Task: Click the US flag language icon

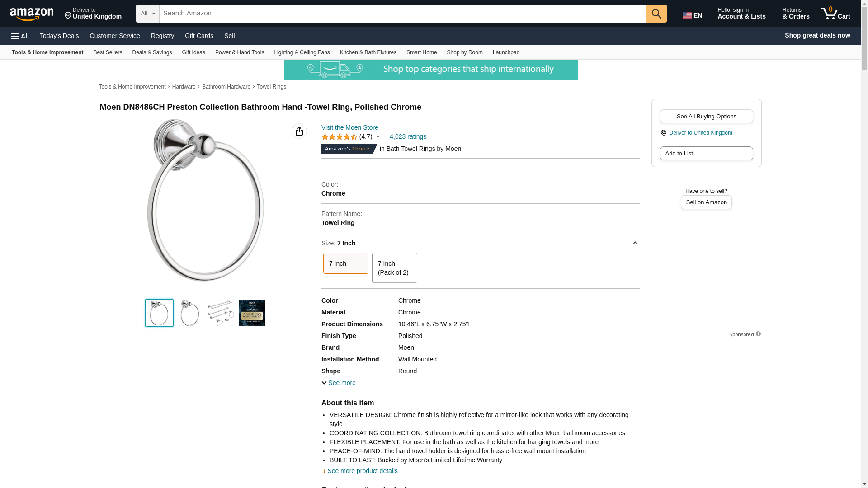Action: [687, 15]
